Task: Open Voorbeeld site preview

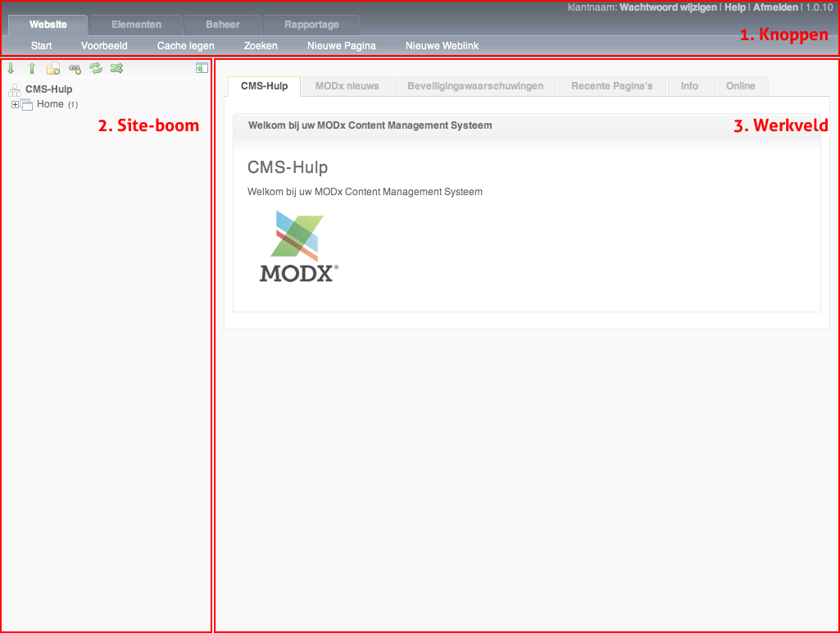Action: pyautogui.click(x=104, y=46)
